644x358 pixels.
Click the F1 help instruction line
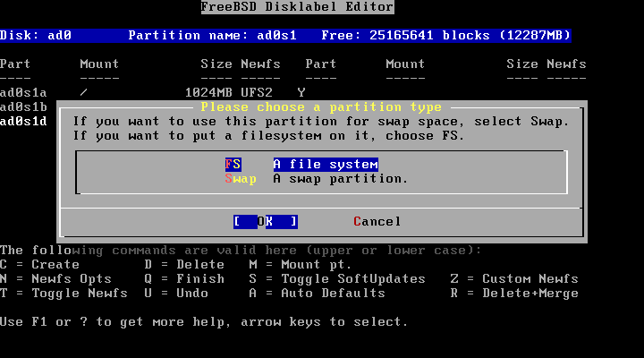click(x=204, y=322)
